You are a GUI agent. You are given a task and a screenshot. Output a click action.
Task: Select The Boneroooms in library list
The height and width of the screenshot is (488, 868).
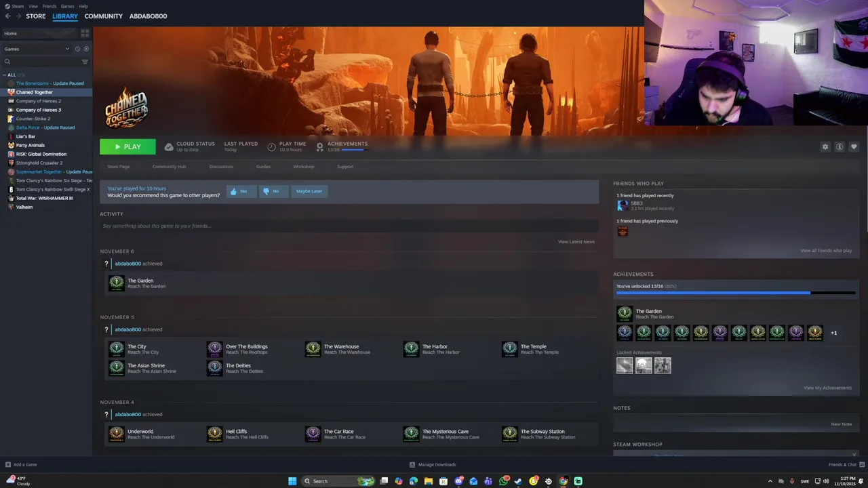point(46,83)
